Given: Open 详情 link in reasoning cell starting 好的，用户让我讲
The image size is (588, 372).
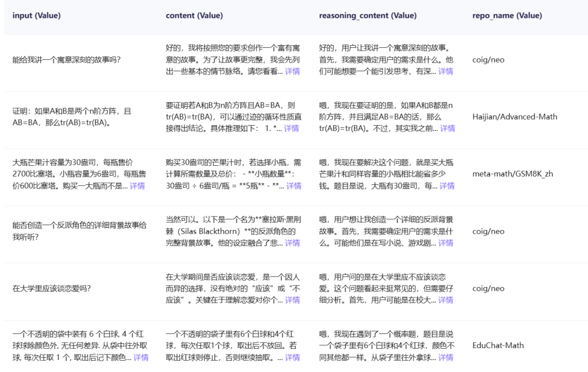Looking at the screenshot, I should click(446, 71).
